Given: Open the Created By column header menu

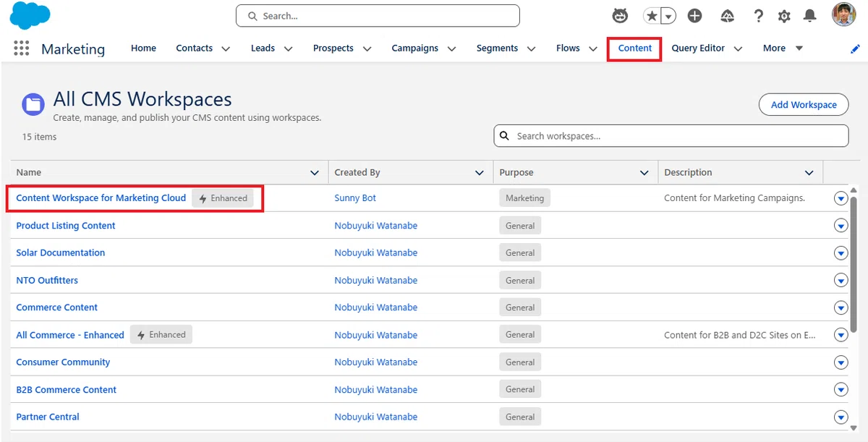Looking at the screenshot, I should click(479, 173).
